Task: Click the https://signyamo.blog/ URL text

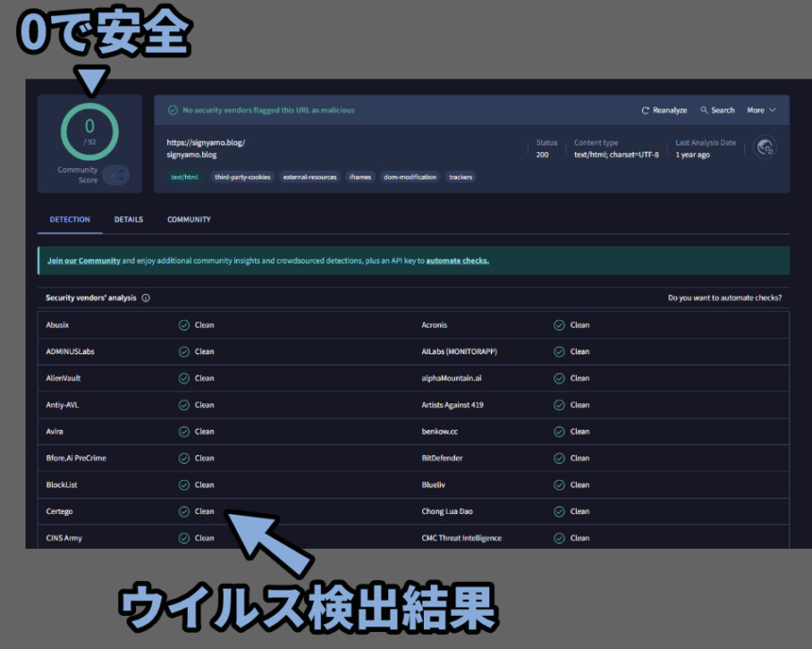Action: pos(206,143)
